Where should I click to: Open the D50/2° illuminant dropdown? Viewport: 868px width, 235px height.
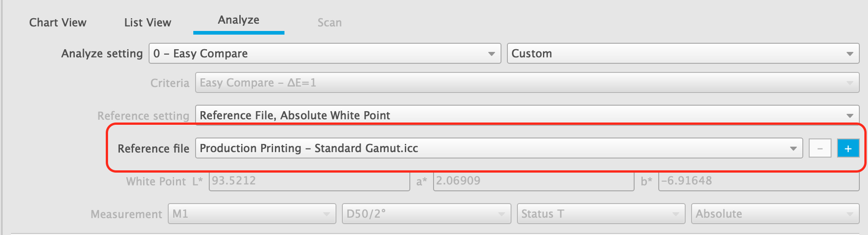coord(427,214)
